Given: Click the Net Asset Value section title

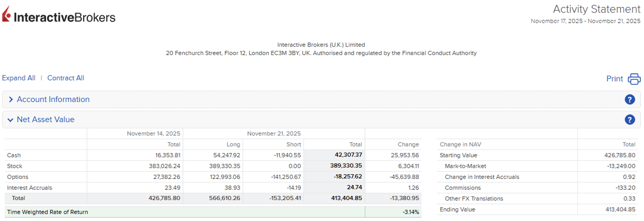Looking at the screenshot, I should tap(46, 120).
